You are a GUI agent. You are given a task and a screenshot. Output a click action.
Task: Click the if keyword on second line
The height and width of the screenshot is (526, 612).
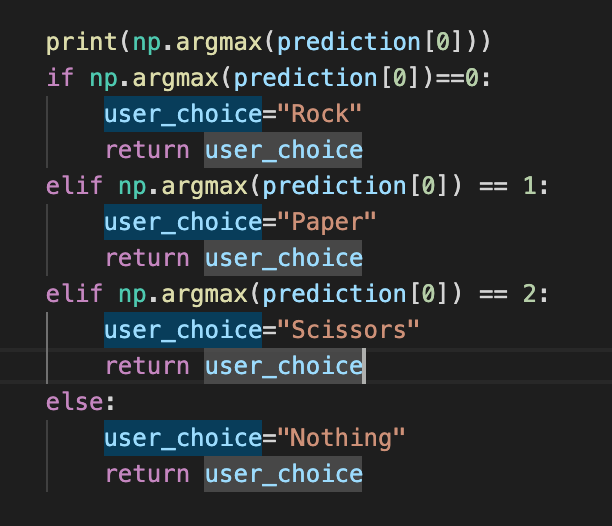(x=60, y=78)
